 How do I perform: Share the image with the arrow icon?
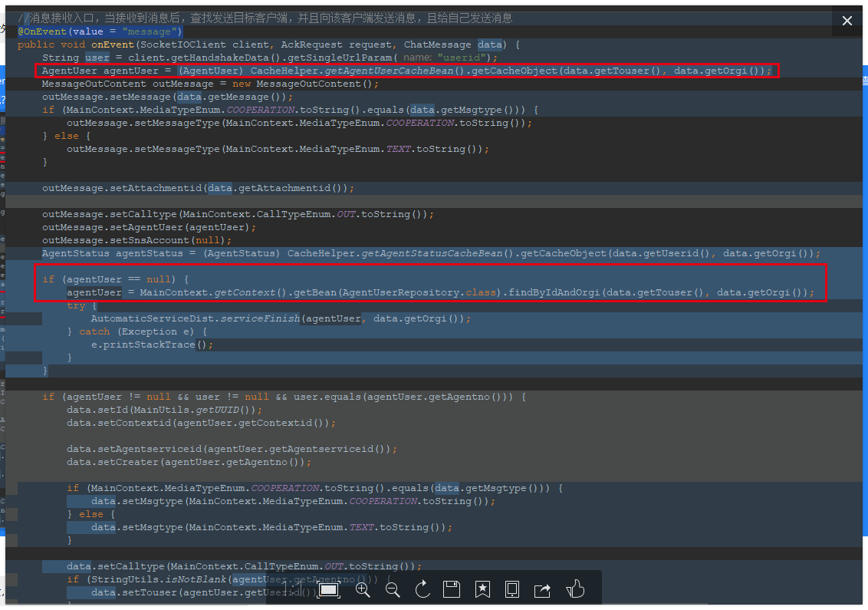click(x=542, y=590)
